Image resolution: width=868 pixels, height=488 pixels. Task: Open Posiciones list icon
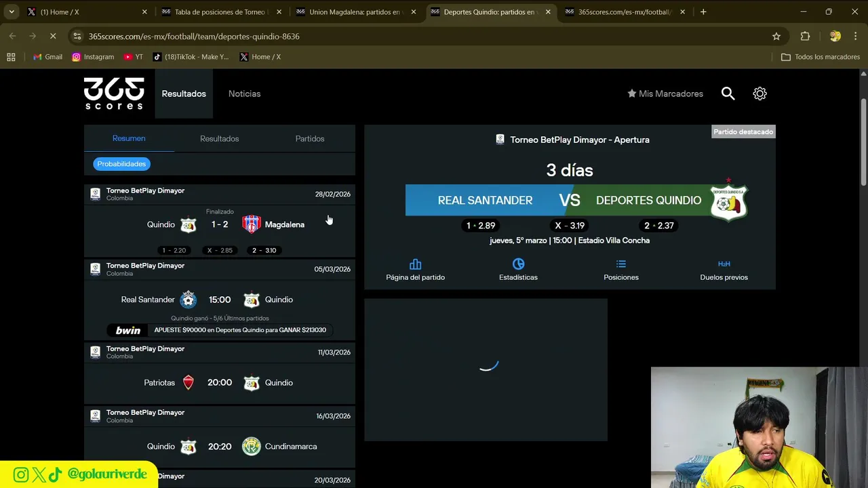[x=621, y=264]
